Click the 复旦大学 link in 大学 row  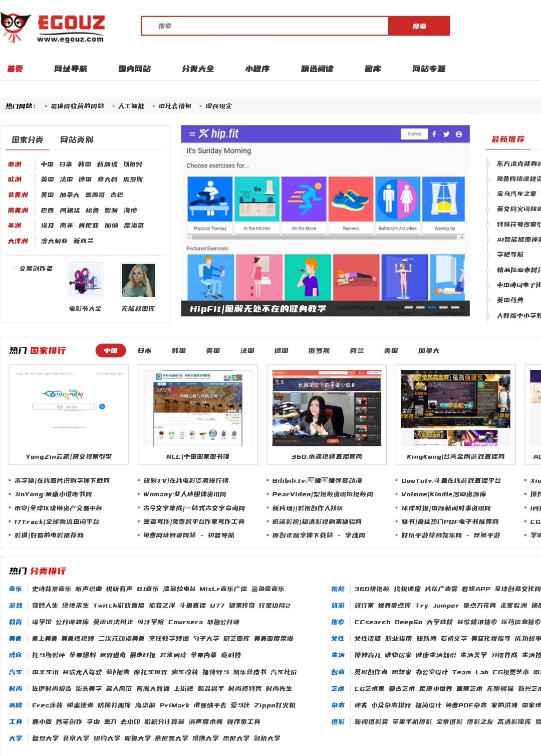(45, 738)
